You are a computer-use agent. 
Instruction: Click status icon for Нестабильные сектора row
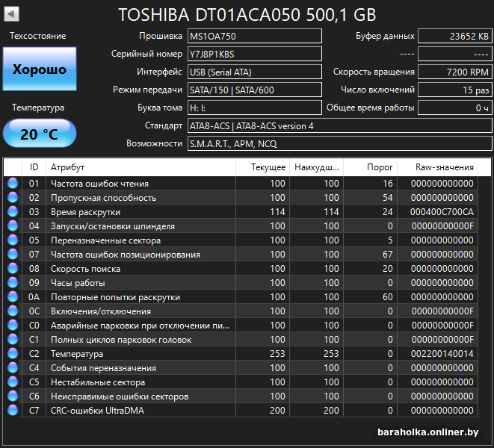[x=13, y=382]
